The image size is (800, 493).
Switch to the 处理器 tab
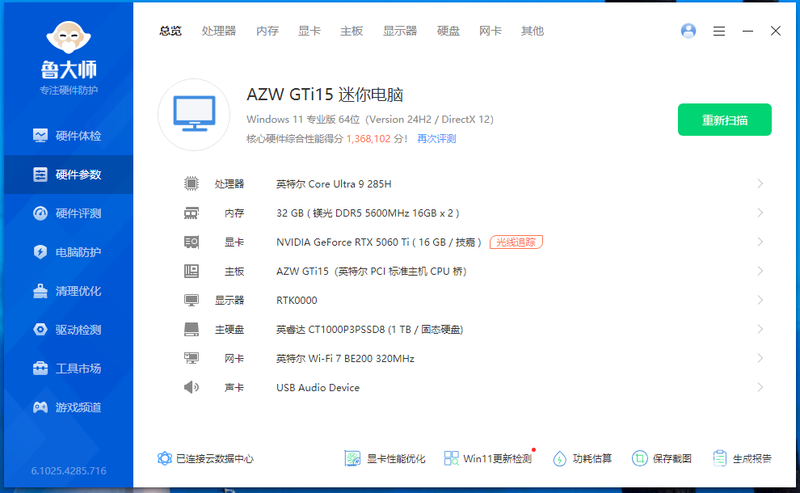[x=219, y=31]
